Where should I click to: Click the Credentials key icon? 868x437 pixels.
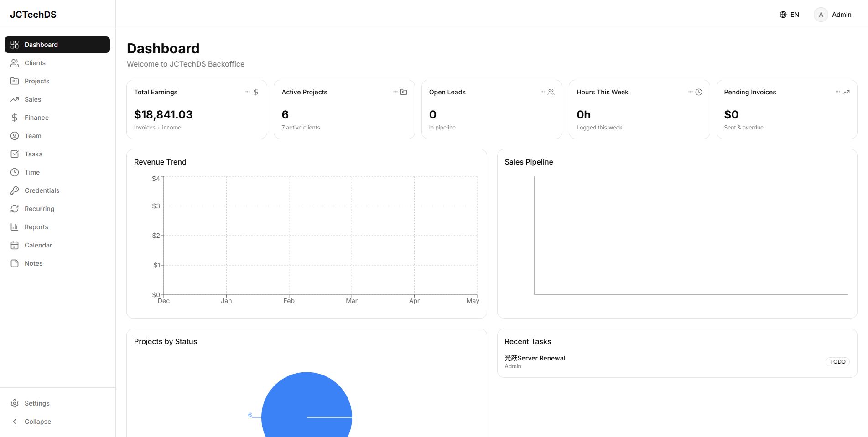[15, 190]
